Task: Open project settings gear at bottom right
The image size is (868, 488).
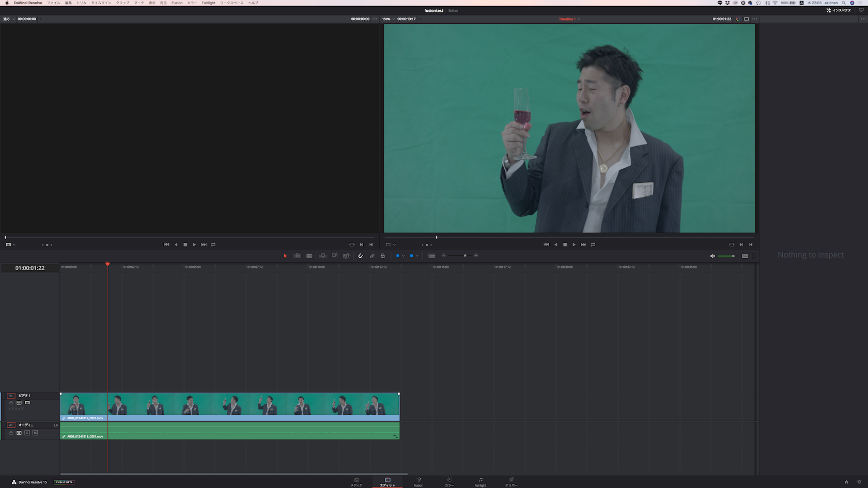Action: tap(859, 482)
